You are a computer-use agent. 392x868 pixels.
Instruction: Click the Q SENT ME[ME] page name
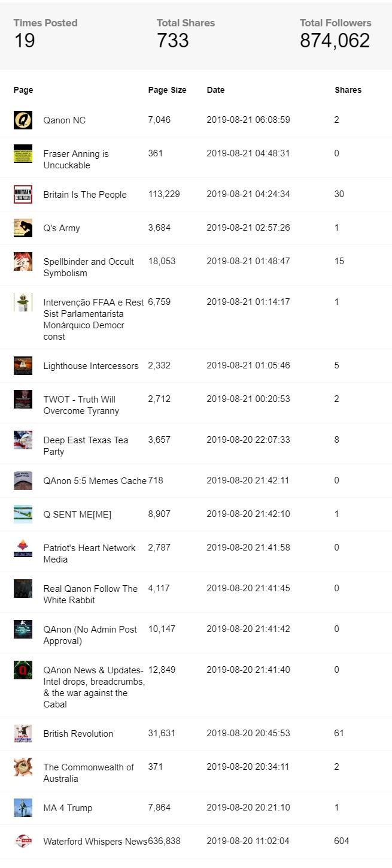click(x=77, y=514)
